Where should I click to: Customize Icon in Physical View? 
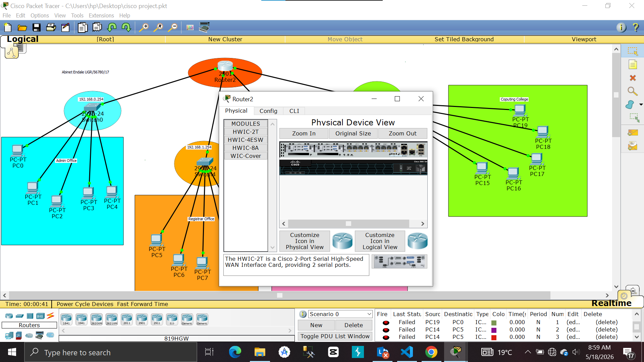[305, 241]
